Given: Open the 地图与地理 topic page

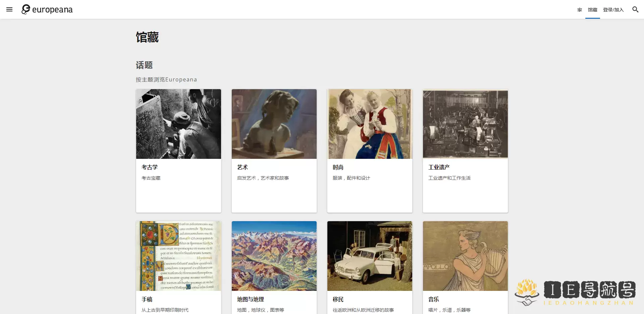Looking at the screenshot, I should tap(250, 299).
